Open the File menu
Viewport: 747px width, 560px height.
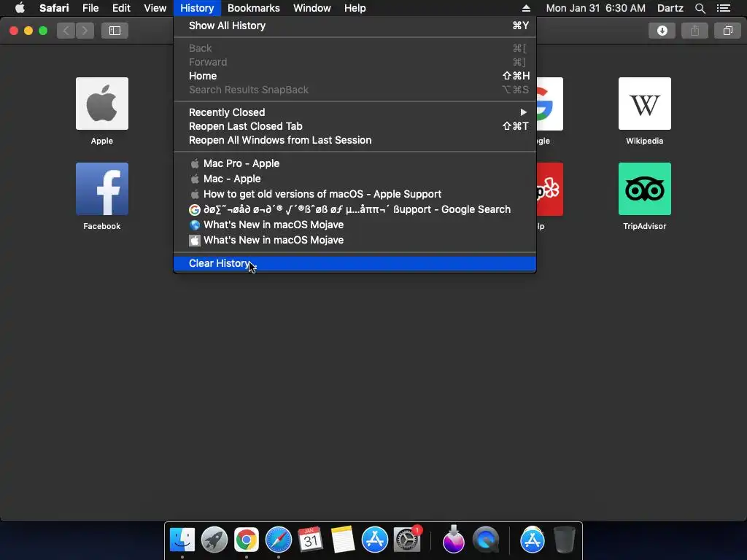pyautogui.click(x=90, y=8)
